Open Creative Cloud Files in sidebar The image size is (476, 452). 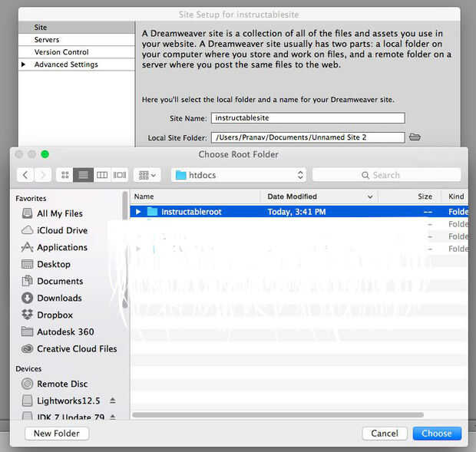(x=69, y=349)
